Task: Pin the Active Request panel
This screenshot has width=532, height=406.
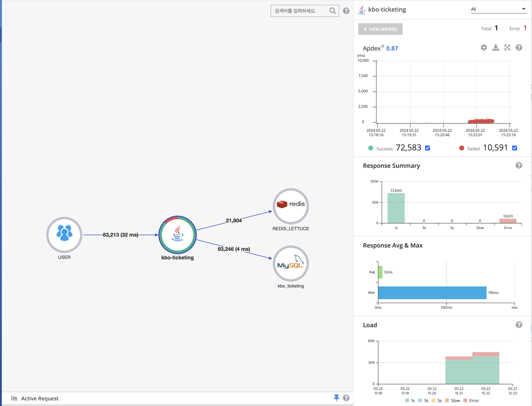Action: (336, 398)
